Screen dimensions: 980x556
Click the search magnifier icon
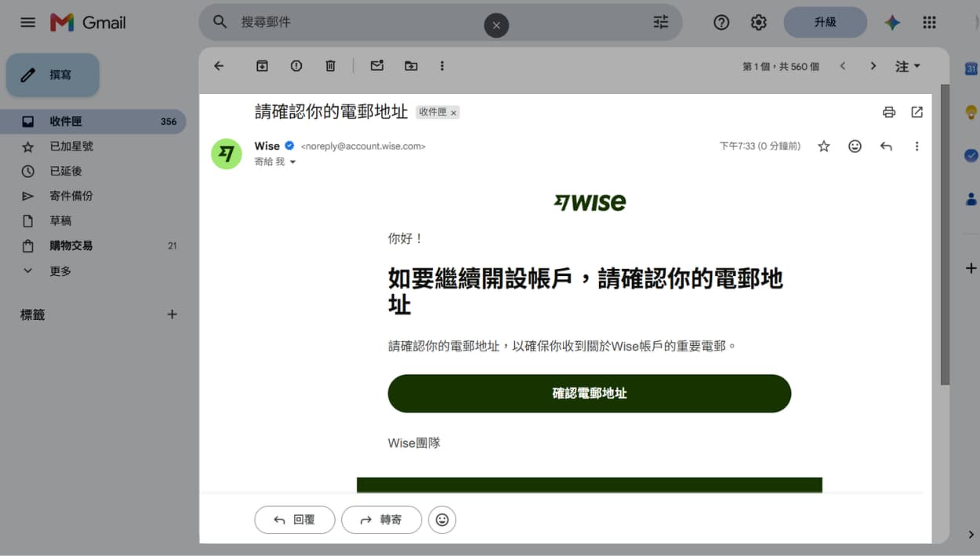(x=220, y=22)
